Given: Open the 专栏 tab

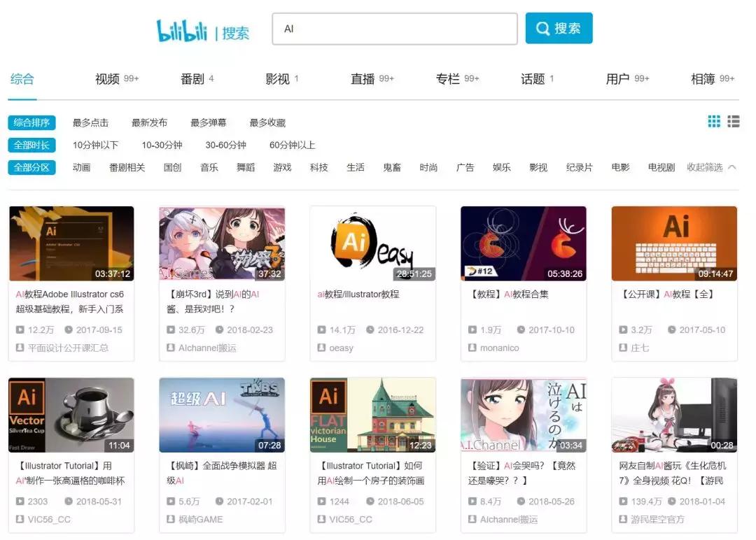Looking at the screenshot, I should pyautogui.click(x=448, y=78).
